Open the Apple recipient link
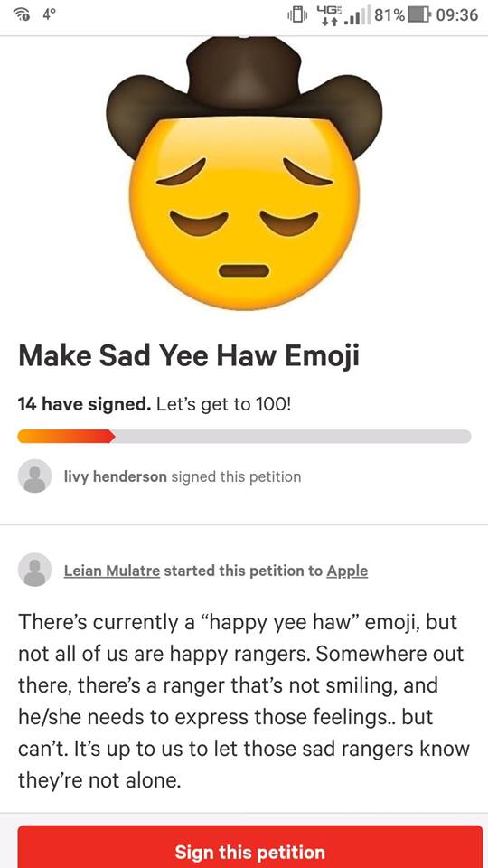 (x=347, y=571)
